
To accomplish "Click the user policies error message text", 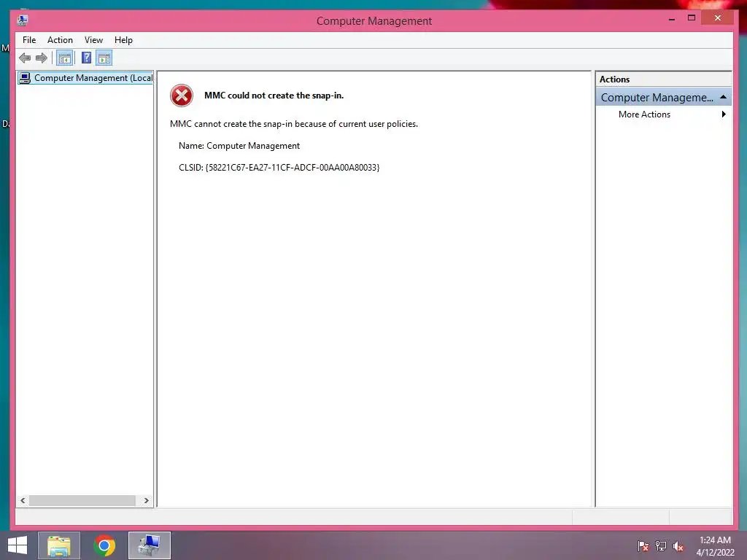I will pyautogui.click(x=294, y=124).
